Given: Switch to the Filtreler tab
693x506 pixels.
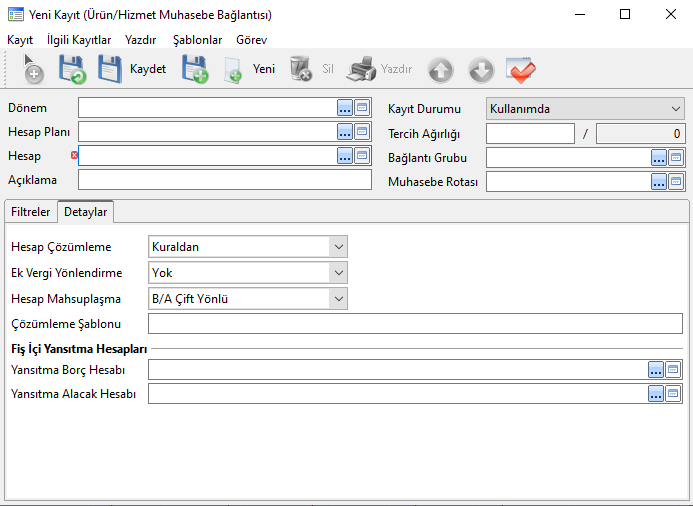Looking at the screenshot, I should pos(30,212).
